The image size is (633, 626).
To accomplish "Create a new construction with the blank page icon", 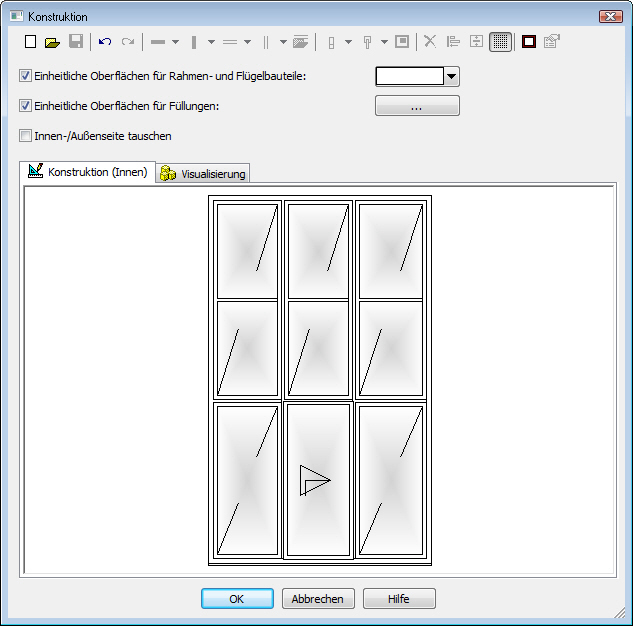I will [30, 42].
